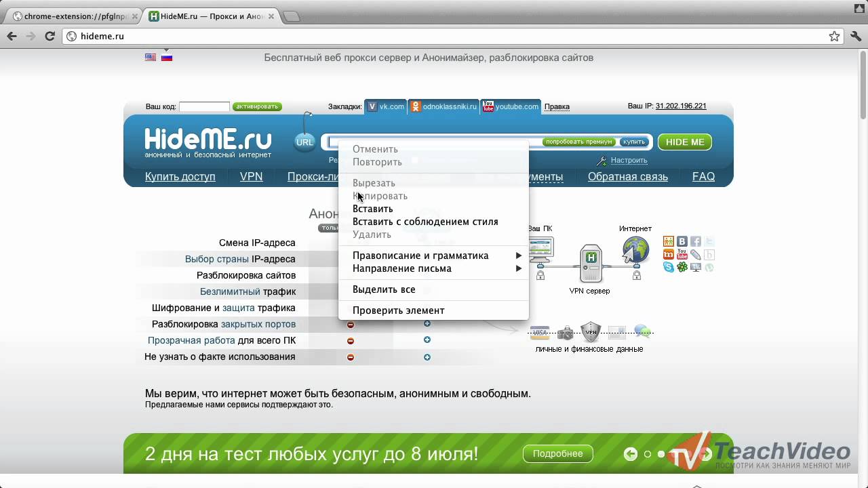Open the 'Обратная связь' nav link
868x488 pixels.
coord(628,177)
